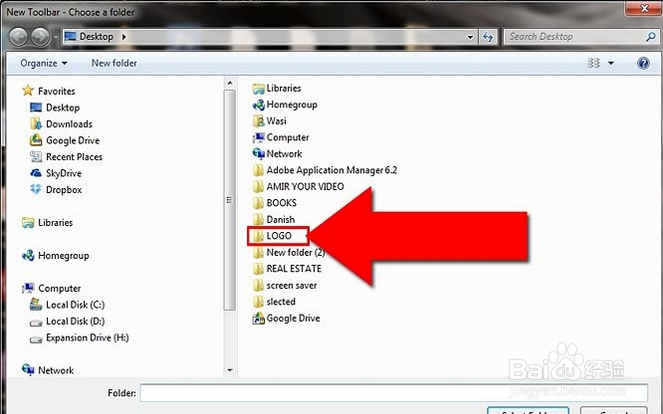
Task: Click the blue help question icon
Action: [643, 63]
